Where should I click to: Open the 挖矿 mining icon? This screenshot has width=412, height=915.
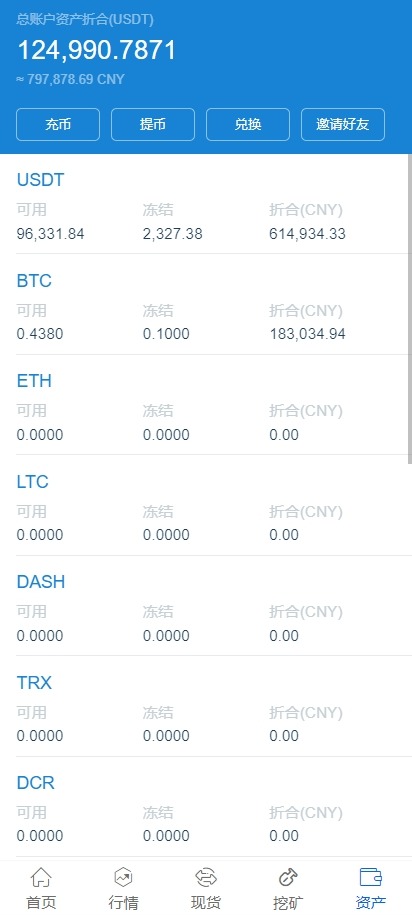[x=288, y=876]
